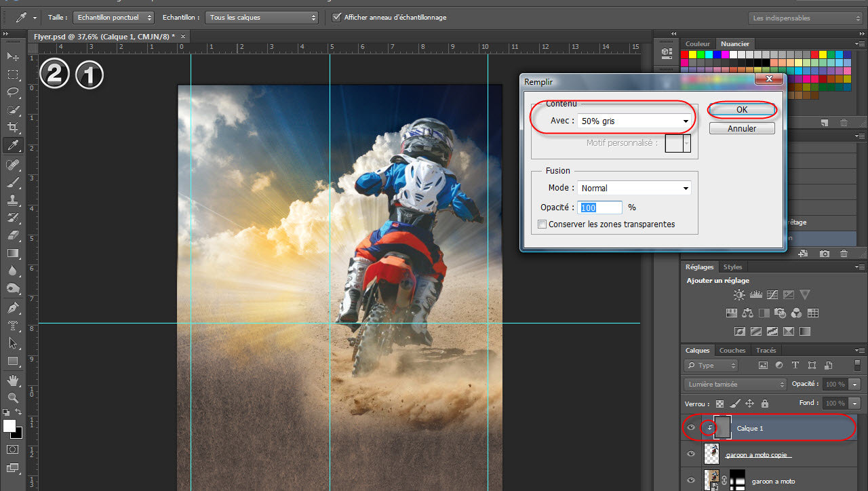Open the fusion Mode dropdown
The width and height of the screenshot is (868, 491).
(x=634, y=189)
